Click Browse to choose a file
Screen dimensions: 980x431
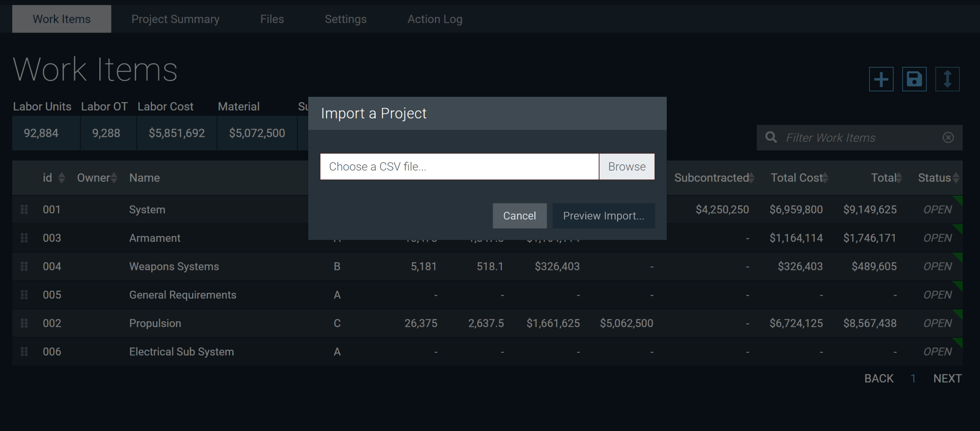627,167
